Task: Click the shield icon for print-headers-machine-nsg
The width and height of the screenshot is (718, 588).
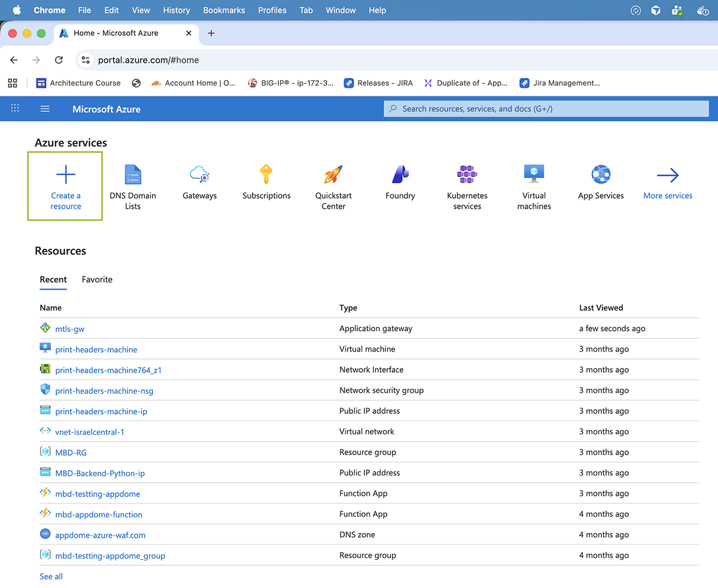Action: (45, 389)
